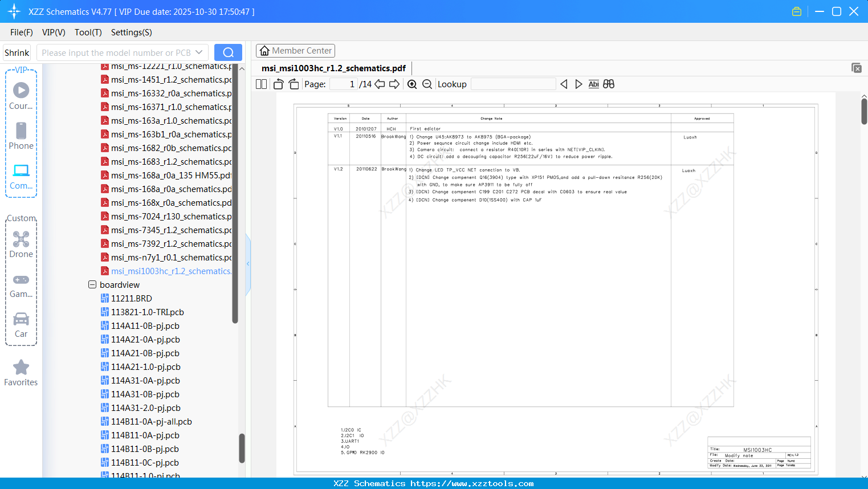
Task: Select highlighted msi_msi1003hc_r1.2_schematics file
Action: pos(166,271)
